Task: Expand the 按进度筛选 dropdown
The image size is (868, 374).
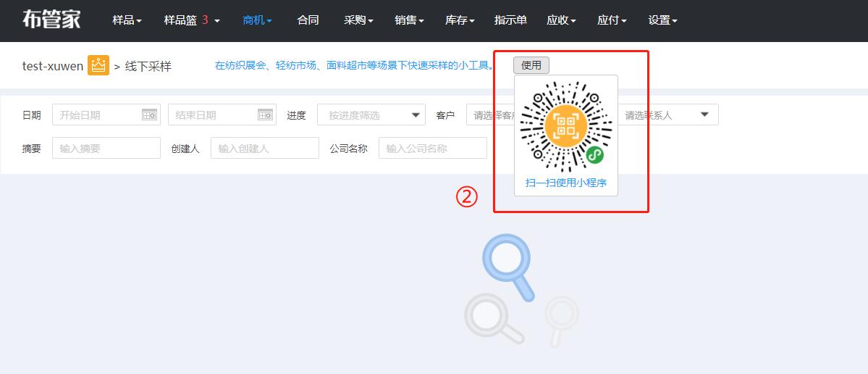Action: pyautogui.click(x=371, y=115)
